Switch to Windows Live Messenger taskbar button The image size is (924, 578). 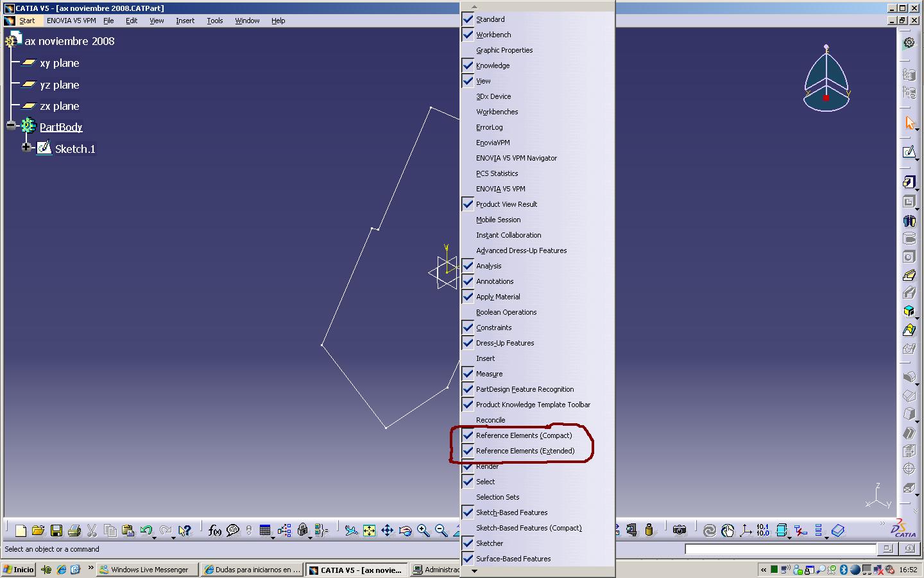147,570
